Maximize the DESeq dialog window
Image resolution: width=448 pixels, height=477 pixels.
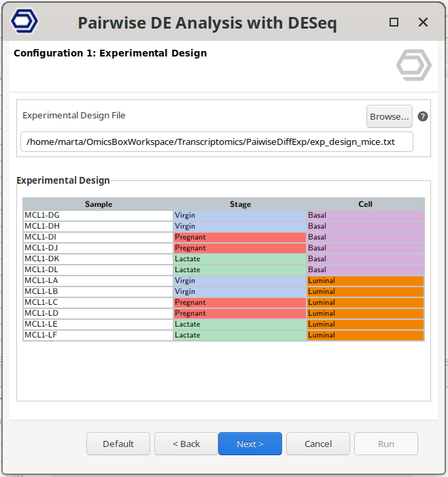tap(394, 22)
